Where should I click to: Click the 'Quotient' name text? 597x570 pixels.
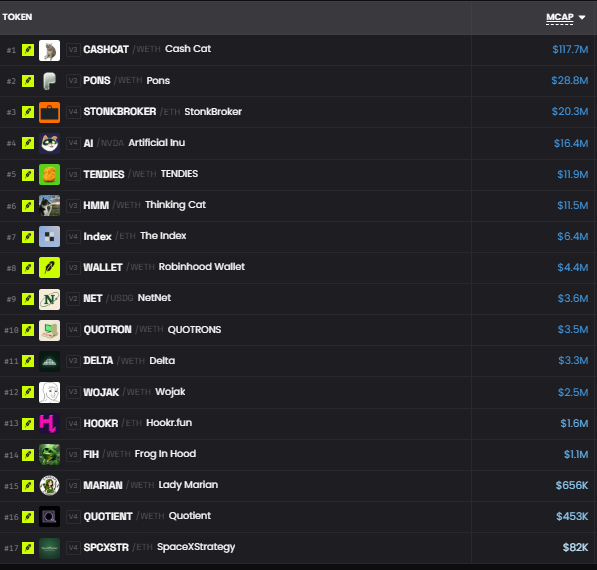tap(190, 516)
